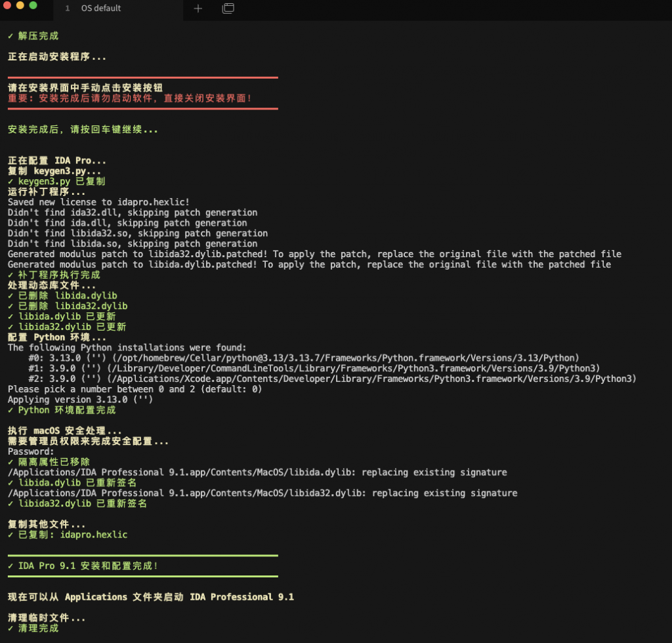The height and width of the screenshot is (643, 672).
Task: Click the 'libida.dylib 已更新' line
Action: [x=62, y=316]
